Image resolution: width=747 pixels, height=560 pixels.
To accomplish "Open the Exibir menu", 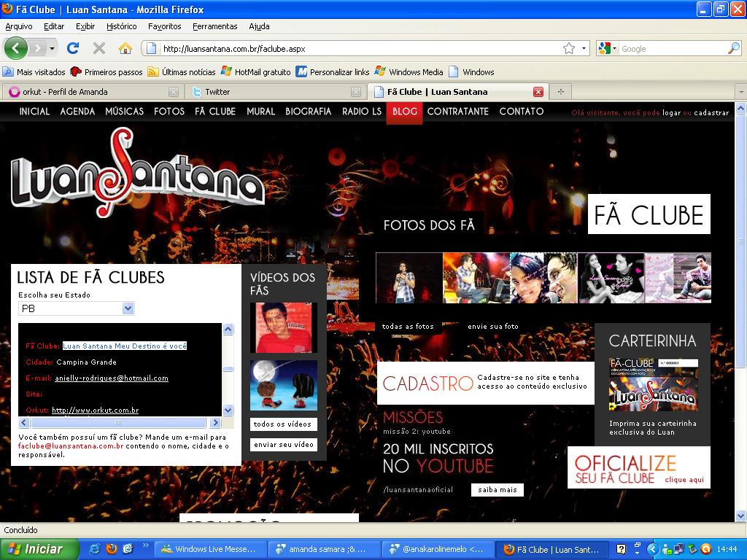I will [x=85, y=27].
